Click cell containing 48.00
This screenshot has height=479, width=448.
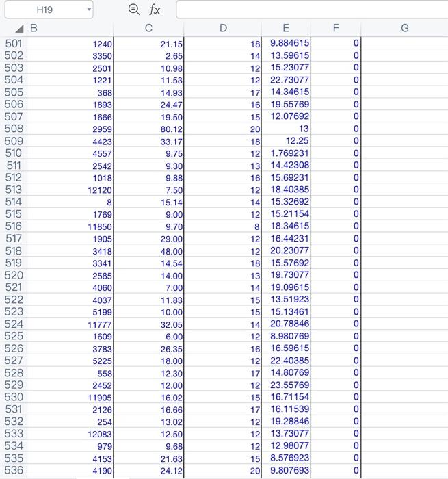click(148, 250)
